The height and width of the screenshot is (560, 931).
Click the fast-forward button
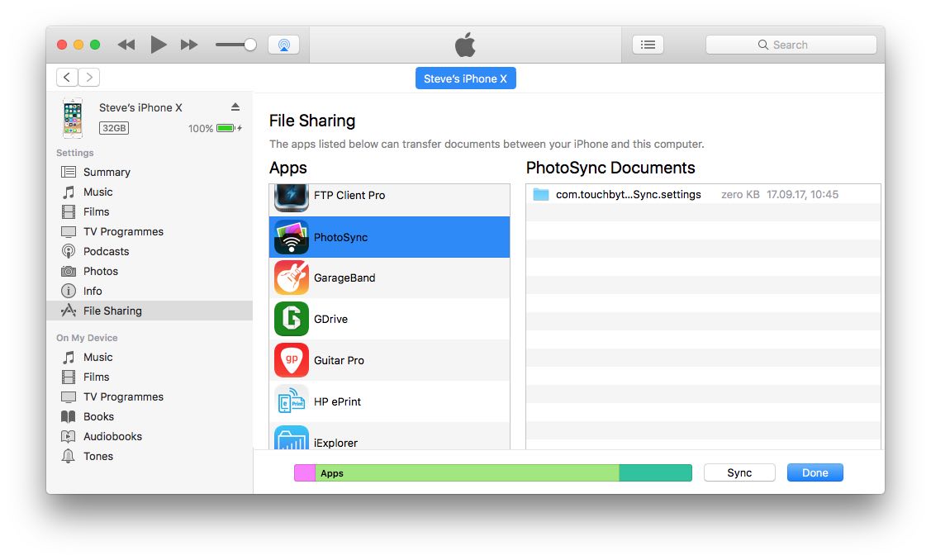(x=189, y=45)
